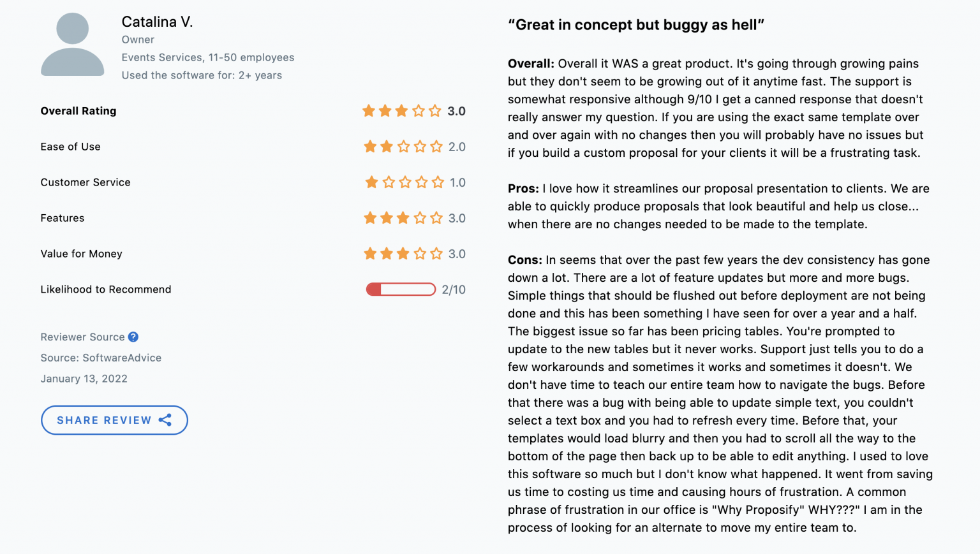Select the review title text
The image size is (980, 554).
pos(637,25)
